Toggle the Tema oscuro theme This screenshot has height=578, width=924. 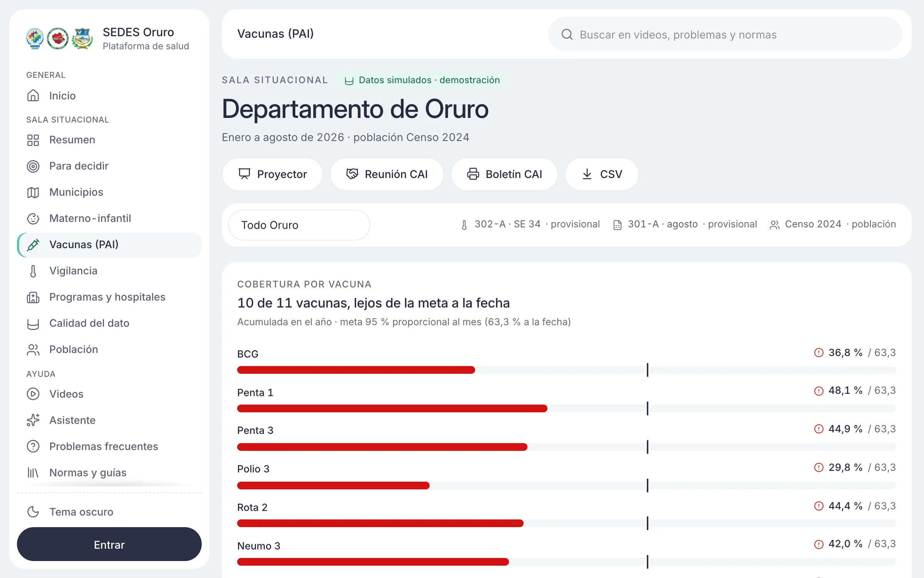(109, 512)
